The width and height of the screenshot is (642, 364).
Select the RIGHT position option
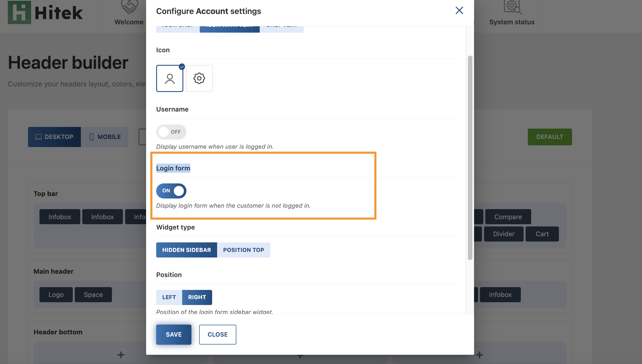pyautogui.click(x=197, y=297)
